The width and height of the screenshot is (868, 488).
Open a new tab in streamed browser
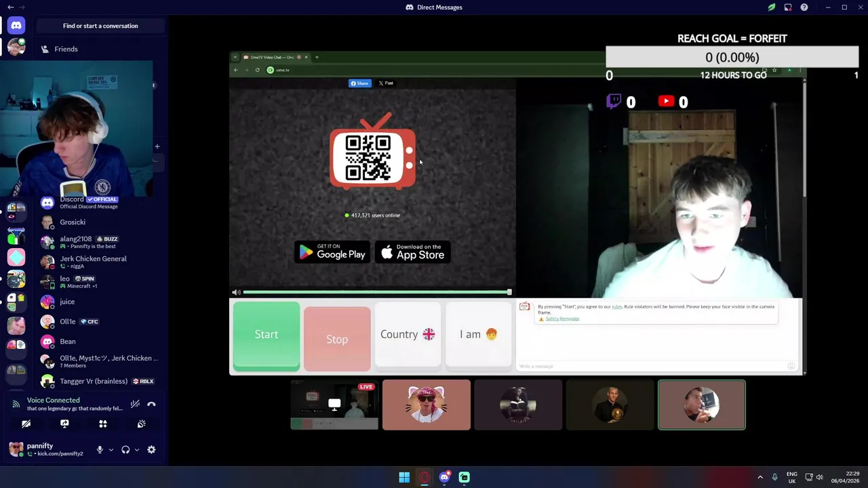coord(316,57)
